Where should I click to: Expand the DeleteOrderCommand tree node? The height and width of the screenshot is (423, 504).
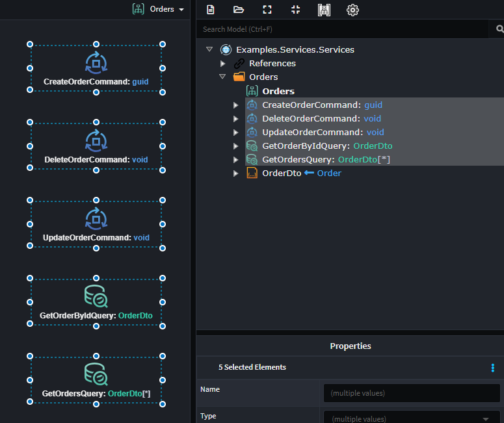pyautogui.click(x=235, y=119)
